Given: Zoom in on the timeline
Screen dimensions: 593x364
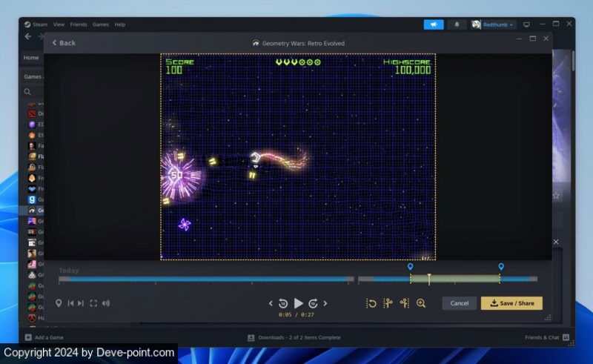Looking at the screenshot, I should click(x=421, y=303).
